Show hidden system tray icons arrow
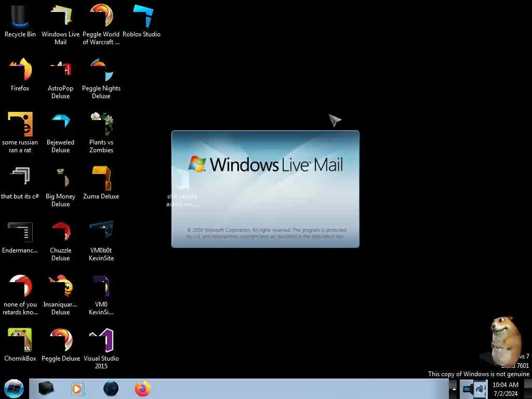Viewport: 532px width, 399px height. pos(454,389)
